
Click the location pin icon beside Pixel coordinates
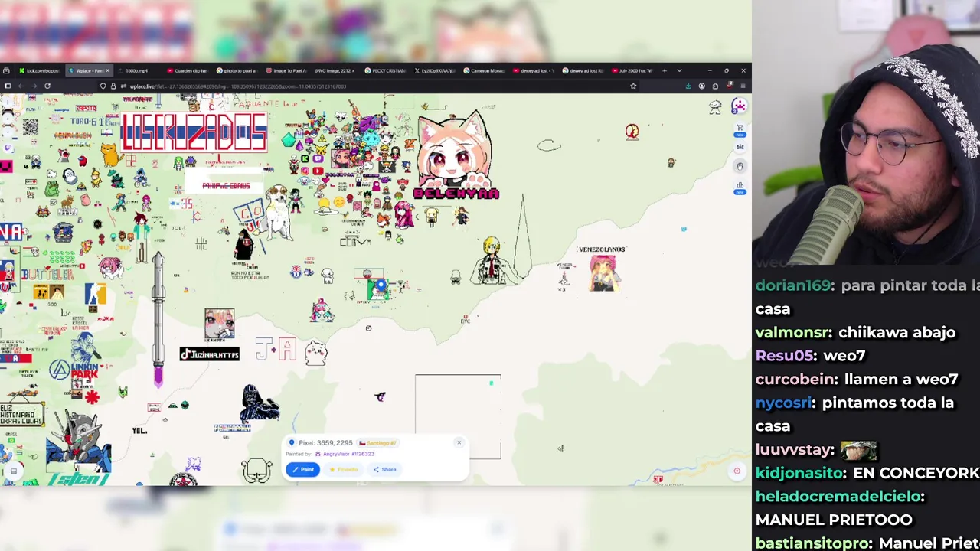click(291, 443)
